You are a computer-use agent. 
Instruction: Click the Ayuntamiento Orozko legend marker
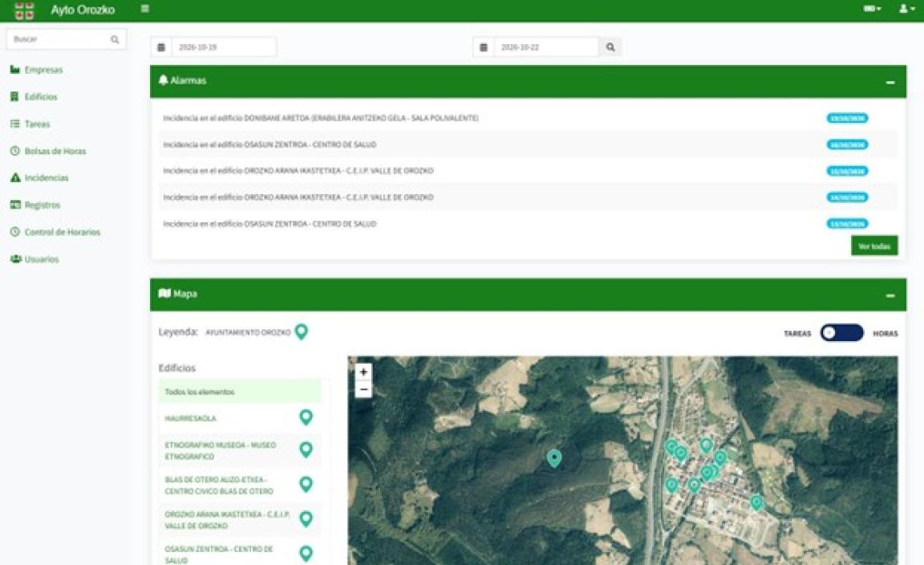pos(301,331)
